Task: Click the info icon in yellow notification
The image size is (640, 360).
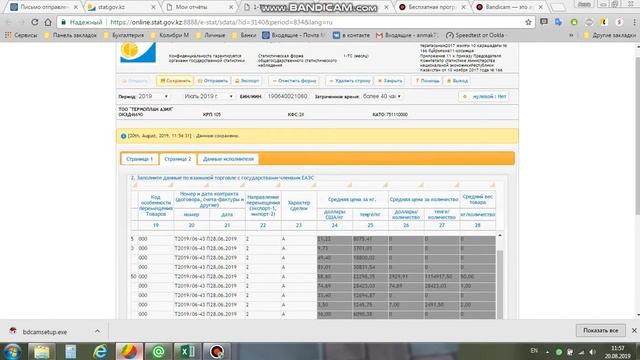Action: 123,136
